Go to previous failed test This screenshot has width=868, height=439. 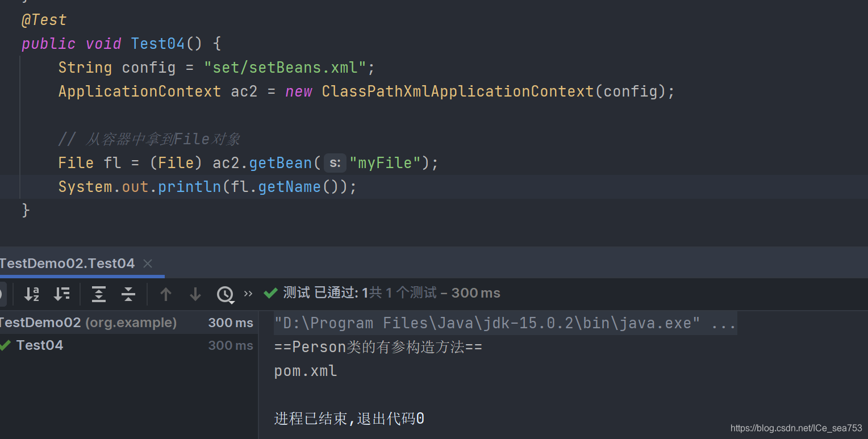coord(166,294)
